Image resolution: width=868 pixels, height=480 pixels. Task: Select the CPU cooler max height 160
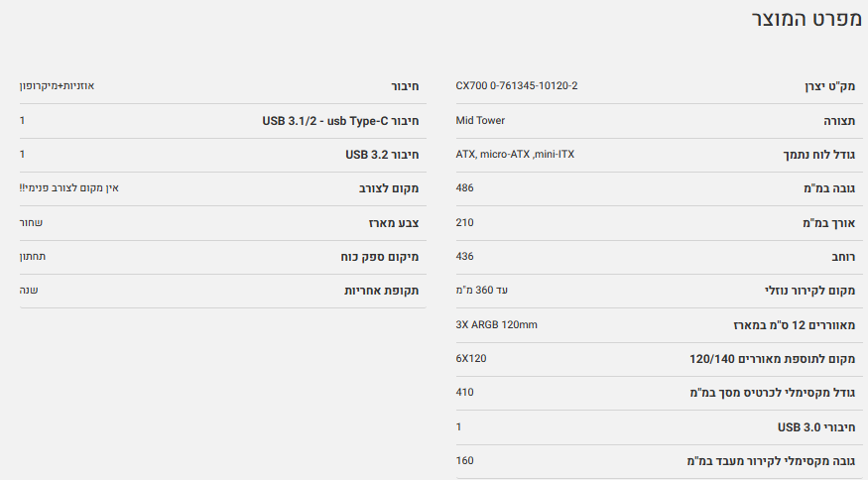pyautogui.click(x=465, y=460)
